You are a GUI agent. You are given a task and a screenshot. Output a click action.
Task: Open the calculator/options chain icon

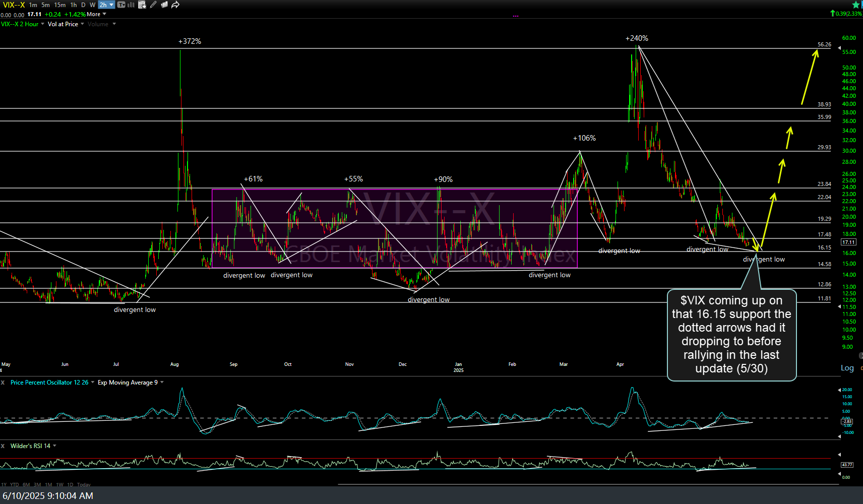pyautogui.click(x=142, y=5)
